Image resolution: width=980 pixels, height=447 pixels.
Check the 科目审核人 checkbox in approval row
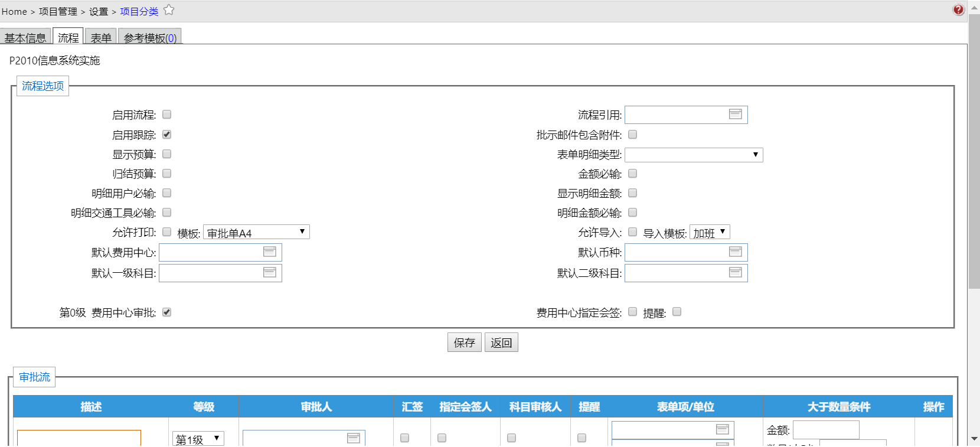point(512,438)
